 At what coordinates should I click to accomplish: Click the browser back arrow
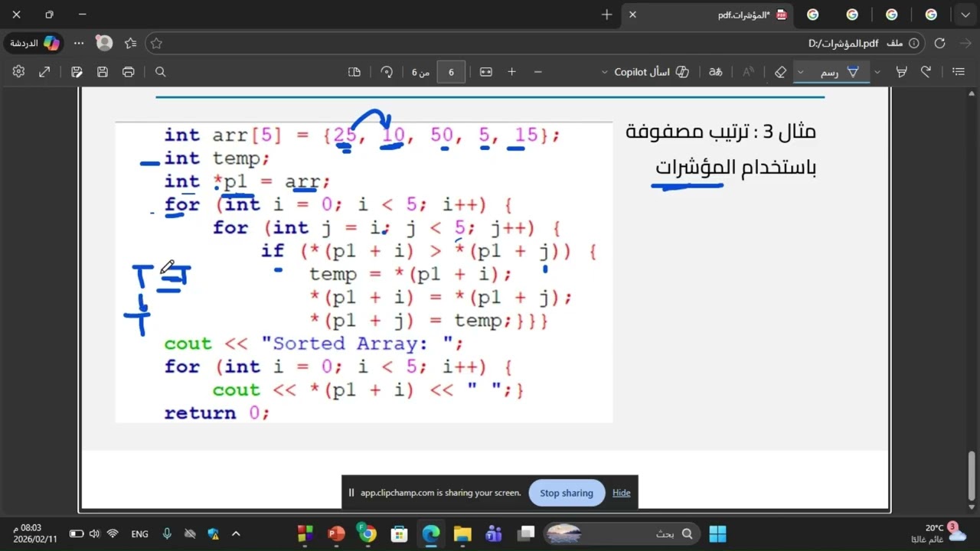pyautogui.click(x=964, y=44)
